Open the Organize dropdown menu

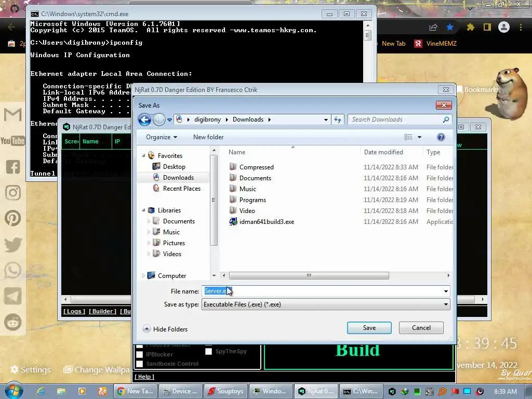[x=162, y=137]
